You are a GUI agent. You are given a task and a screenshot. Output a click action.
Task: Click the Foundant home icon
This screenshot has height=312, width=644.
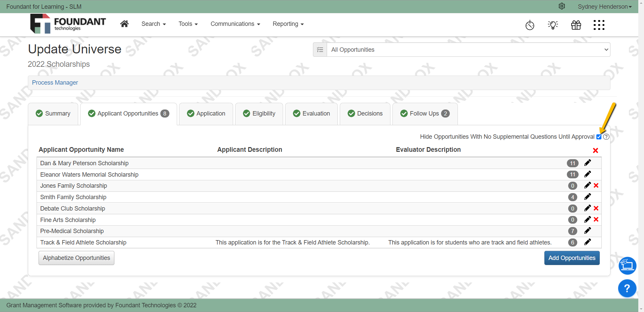coord(124,24)
